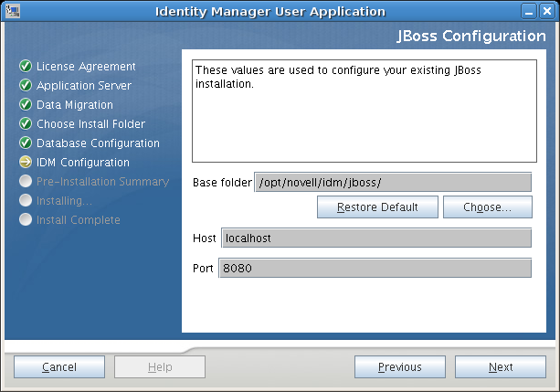The height and width of the screenshot is (392, 560).
Task: Click the window menu icon in title bar
Action: pyautogui.click(x=11, y=11)
